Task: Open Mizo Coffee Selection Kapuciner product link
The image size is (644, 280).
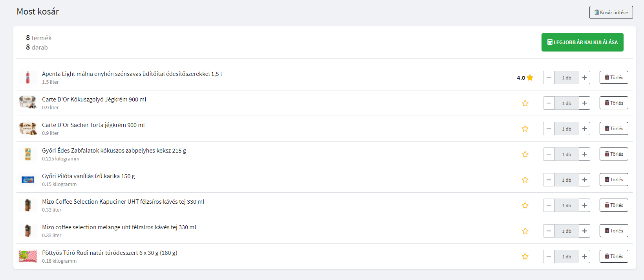Action: [x=123, y=202]
